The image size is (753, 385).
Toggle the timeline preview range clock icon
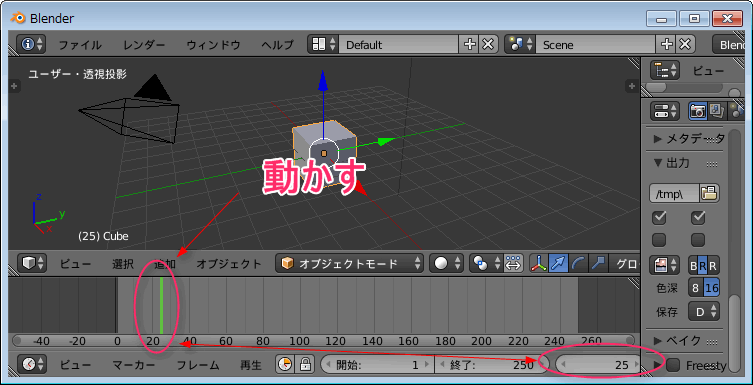285,364
